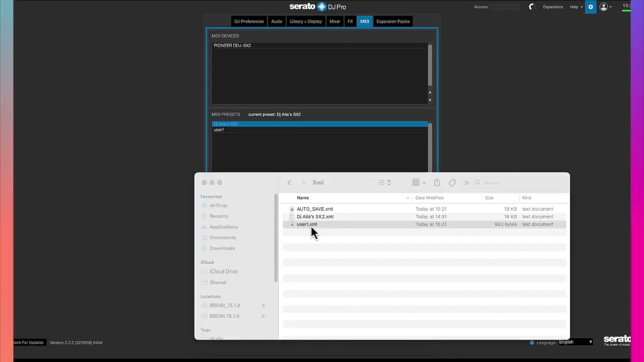Viewport: 644px width, 362px height.
Task: Select the user1 MIDI preset
Action: 320,130
